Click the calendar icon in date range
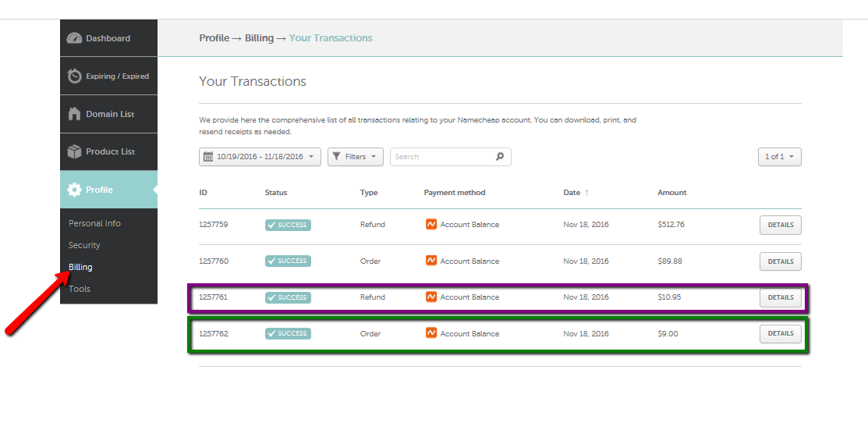Screen dimensions: 868x423 click(208, 157)
